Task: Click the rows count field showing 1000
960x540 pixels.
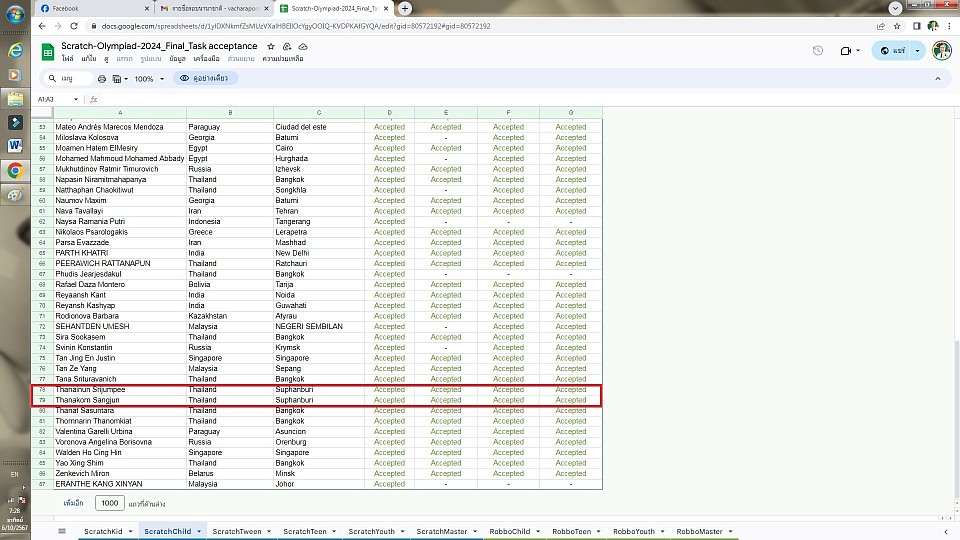Action: click(109, 503)
